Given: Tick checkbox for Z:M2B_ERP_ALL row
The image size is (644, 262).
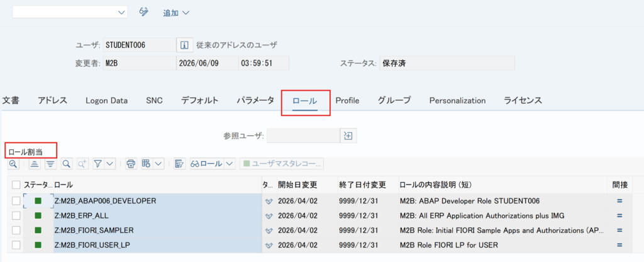Looking at the screenshot, I should (16, 215).
